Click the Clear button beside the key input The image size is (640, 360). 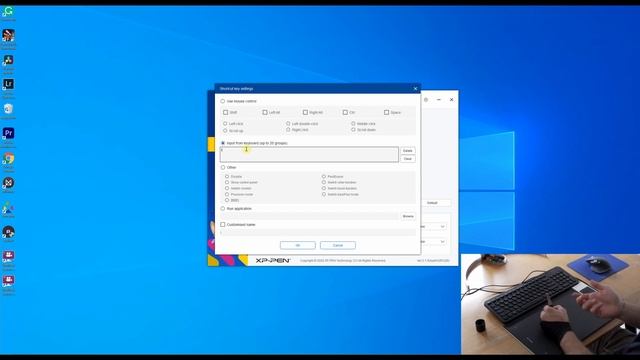(407, 159)
